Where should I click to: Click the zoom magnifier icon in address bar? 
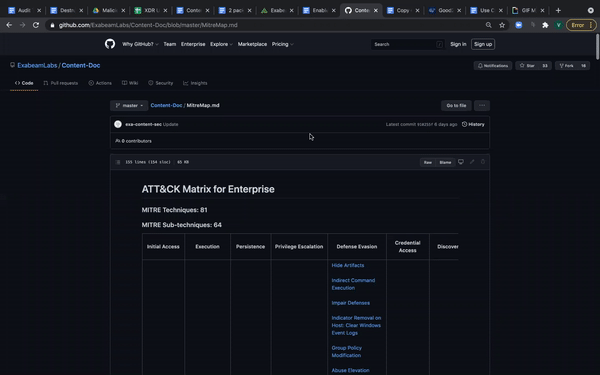pos(489,25)
